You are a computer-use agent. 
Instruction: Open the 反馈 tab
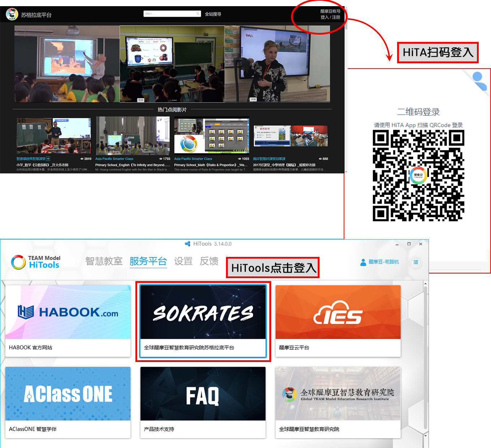point(209,261)
